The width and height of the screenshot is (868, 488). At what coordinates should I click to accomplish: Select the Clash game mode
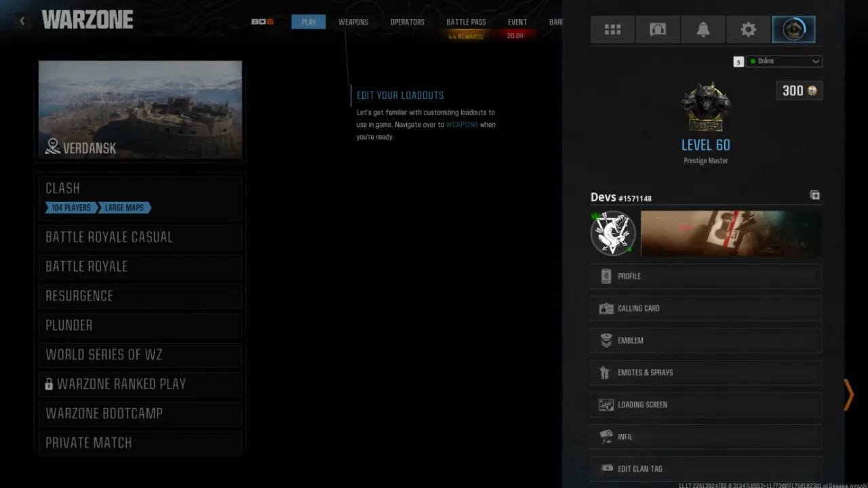[140, 197]
